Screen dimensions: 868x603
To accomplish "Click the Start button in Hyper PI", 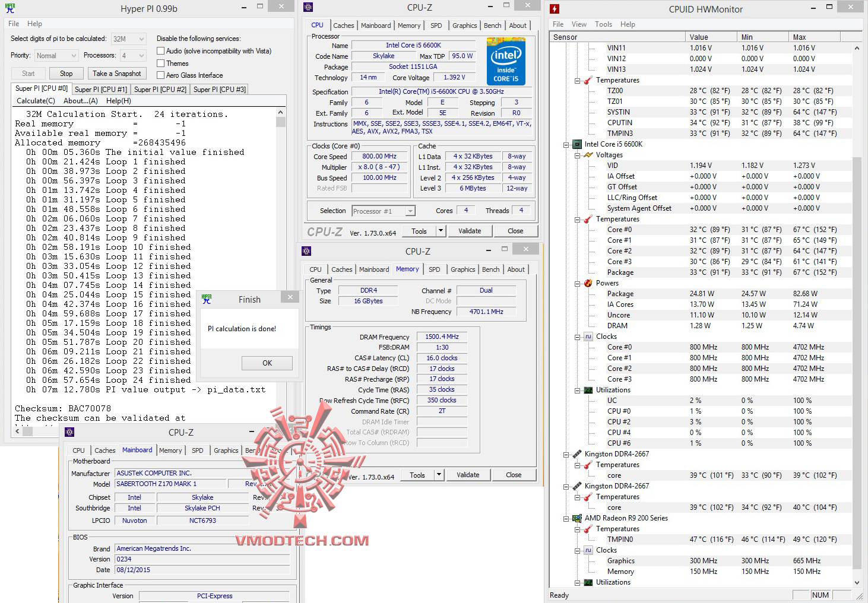I will point(28,74).
